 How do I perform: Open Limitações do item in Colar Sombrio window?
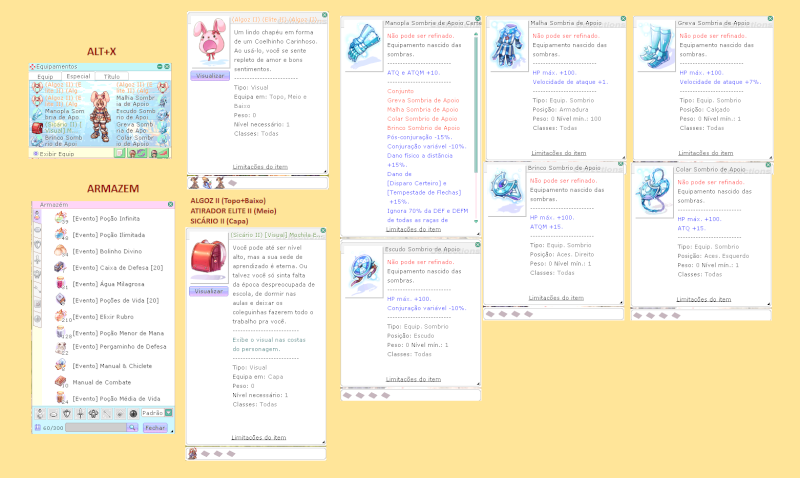coord(704,299)
